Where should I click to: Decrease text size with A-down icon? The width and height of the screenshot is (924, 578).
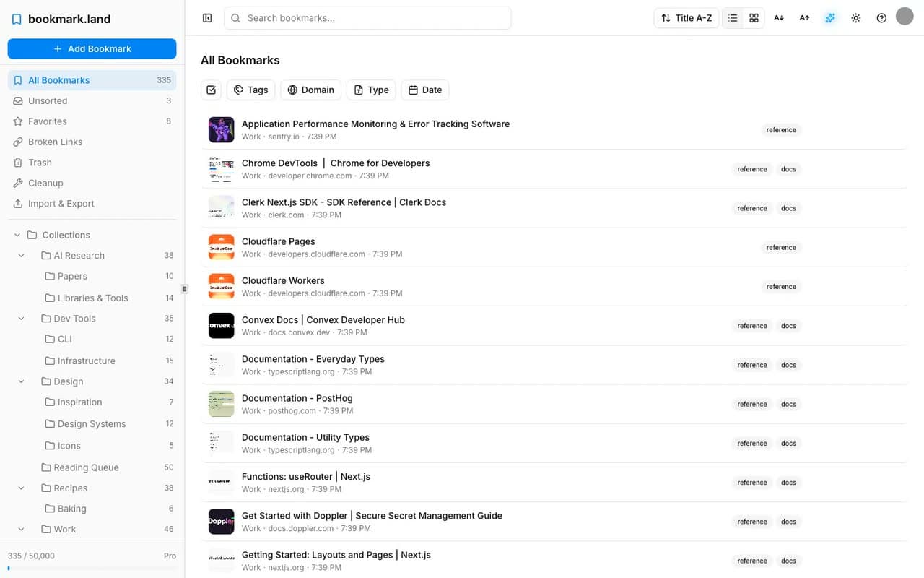coord(779,18)
